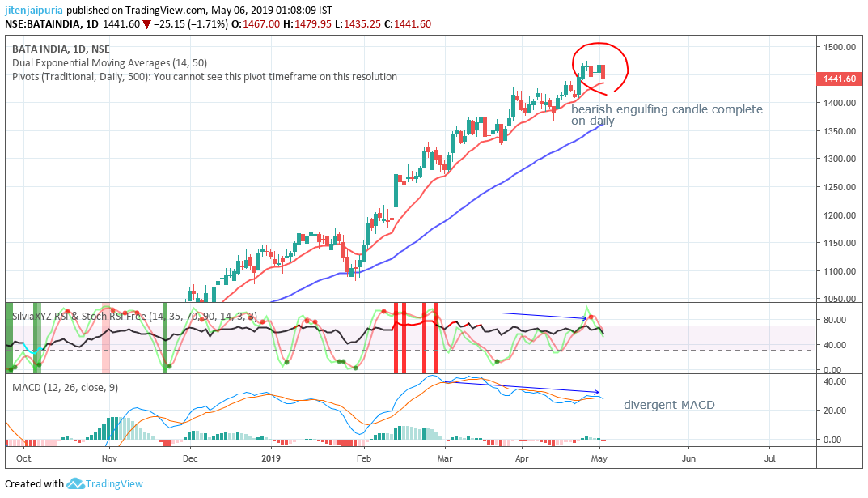Click the Pivots (Traditional, Daily, 500) indicator text
Screen dimensions: 868x498
(205, 76)
